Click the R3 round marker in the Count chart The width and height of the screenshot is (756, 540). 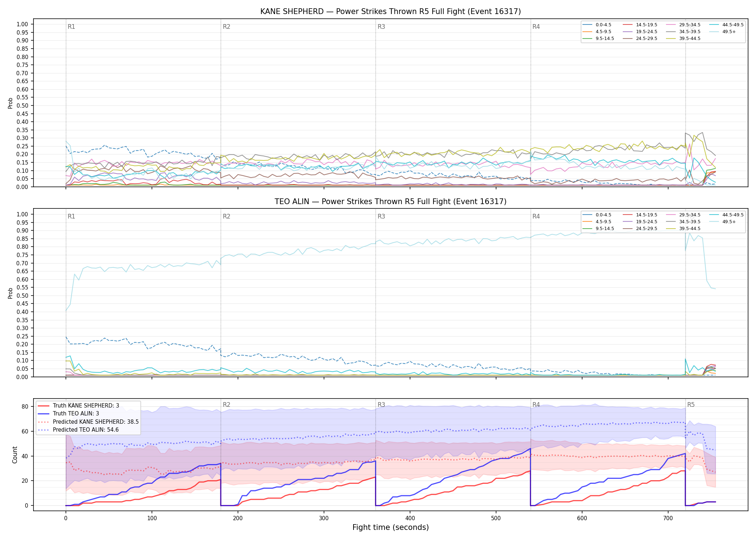pos(381,405)
